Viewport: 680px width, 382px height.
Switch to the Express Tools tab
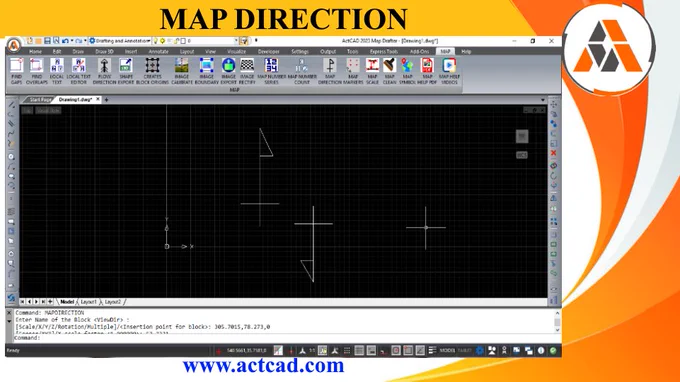[384, 52]
